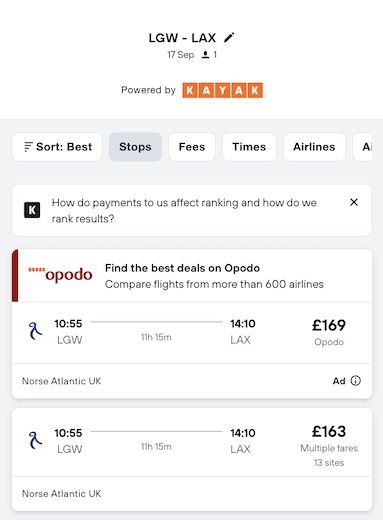Click the KAYAK logo
The image size is (383, 520).
click(222, 90)
